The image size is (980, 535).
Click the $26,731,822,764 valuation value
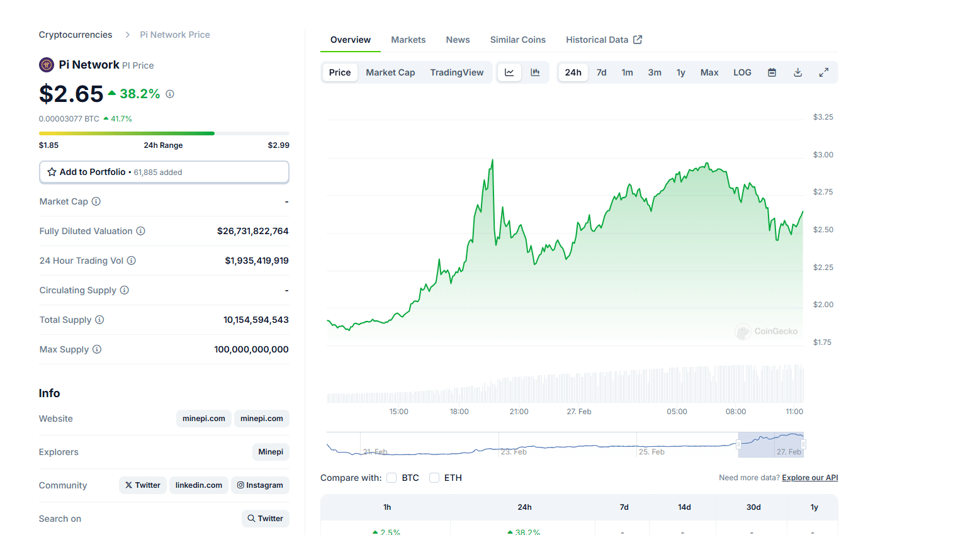[253, 231]
